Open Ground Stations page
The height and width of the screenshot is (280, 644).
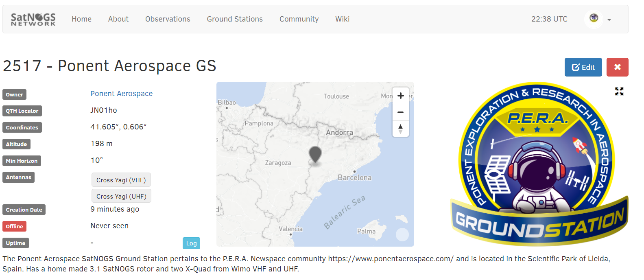point(235,19)
